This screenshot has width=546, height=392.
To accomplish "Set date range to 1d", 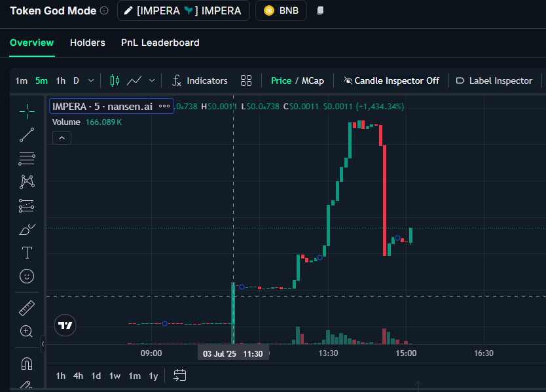I will pyautogui.click(x=96, y=376).
